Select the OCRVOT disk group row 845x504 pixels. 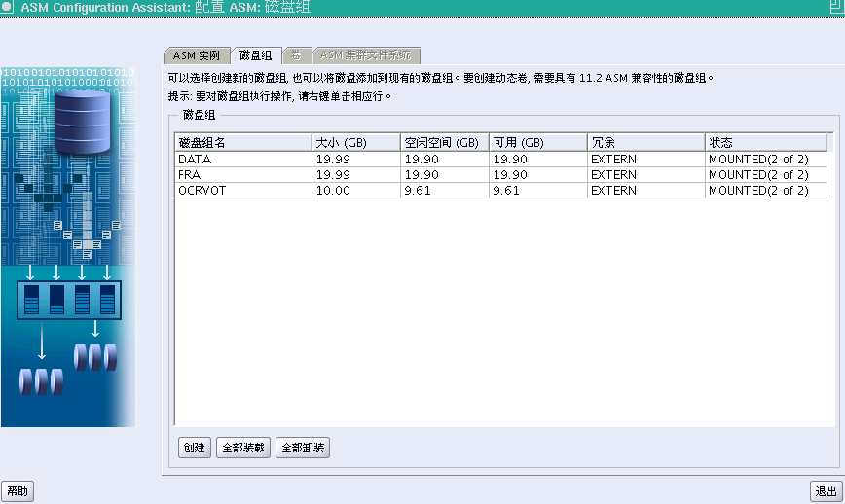pos(500,191)
